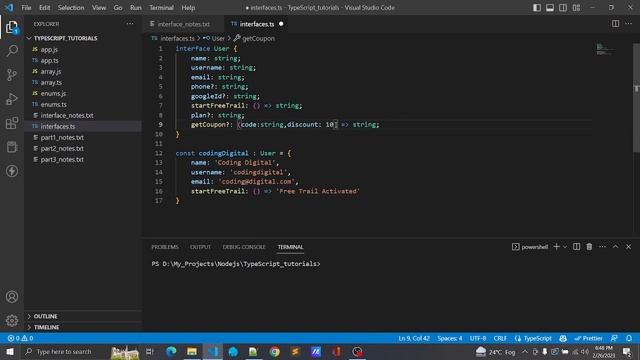This screenshot has height=360, width=640.
Task: Open the powershell terminal selector
Action: click(x=529, y=247)
